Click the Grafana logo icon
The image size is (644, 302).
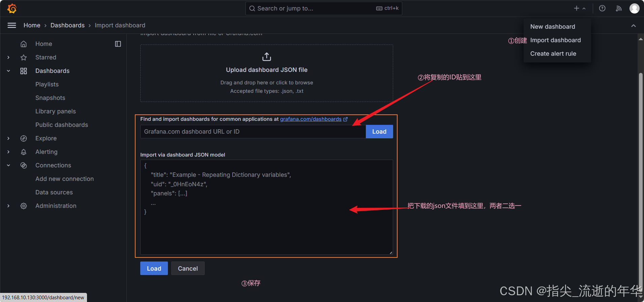tap(12, 8)
